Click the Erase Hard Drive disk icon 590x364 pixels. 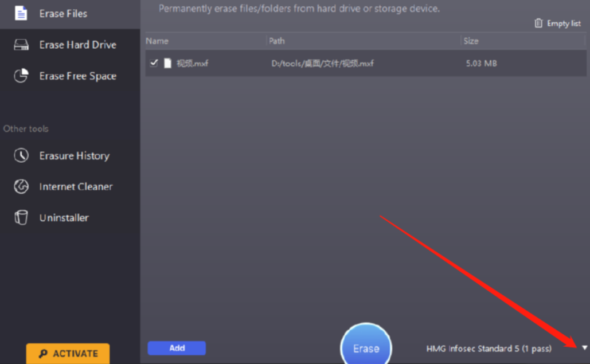(21, 45)
